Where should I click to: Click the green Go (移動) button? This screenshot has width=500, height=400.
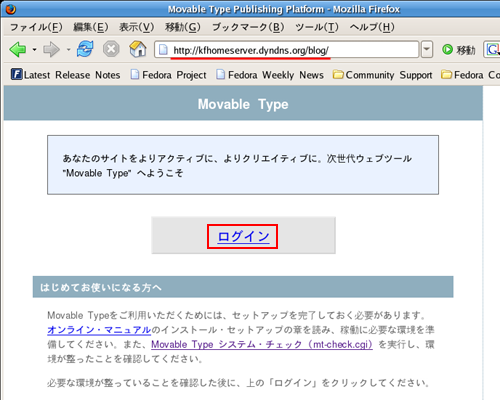point(459,50)
